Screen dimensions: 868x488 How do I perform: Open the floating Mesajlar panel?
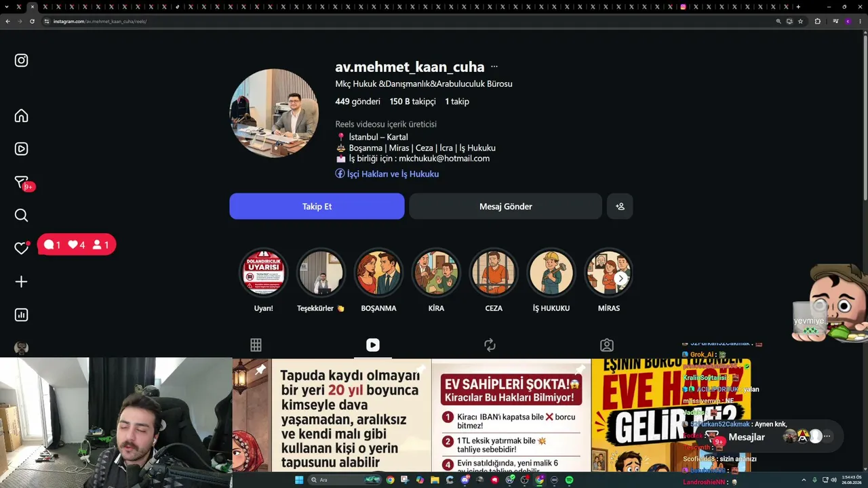tap(770, 437)
